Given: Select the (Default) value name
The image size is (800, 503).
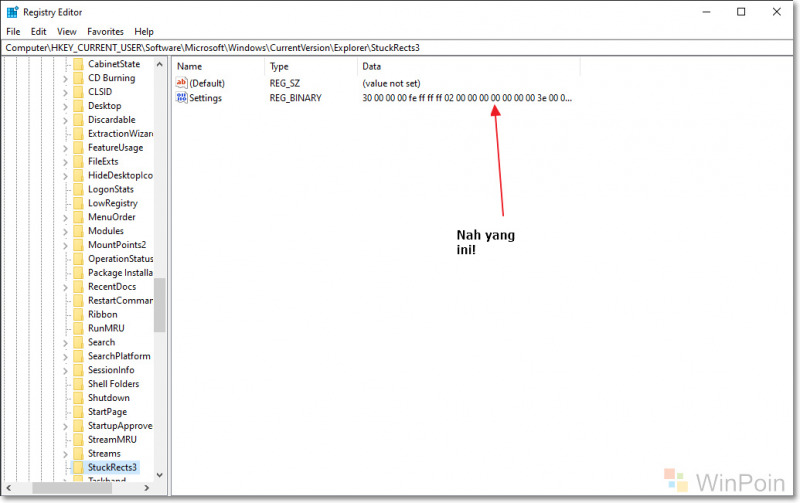Looking at the screenshot, I should pyautogui.click(x=207, y=83).
